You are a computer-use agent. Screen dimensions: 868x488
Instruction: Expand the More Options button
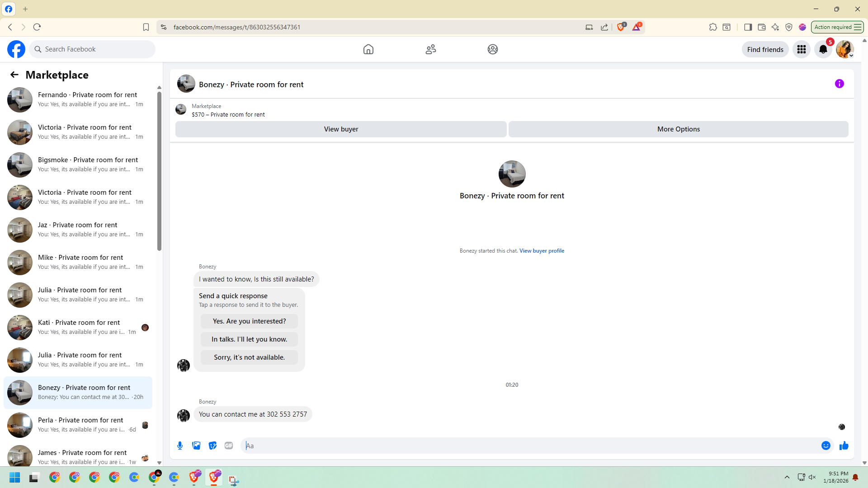[678, 129]
